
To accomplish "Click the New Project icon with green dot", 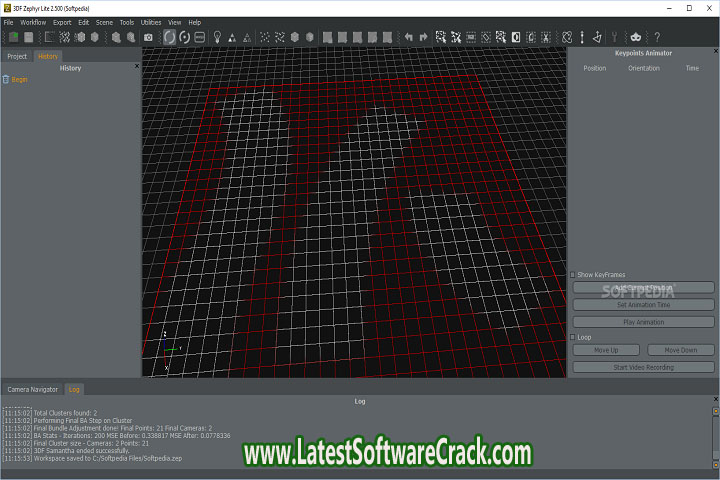I will (x=14, y=37).
